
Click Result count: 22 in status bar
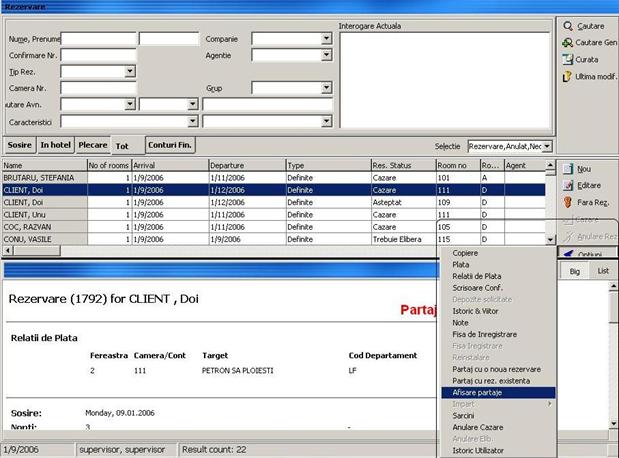(214, 449)
